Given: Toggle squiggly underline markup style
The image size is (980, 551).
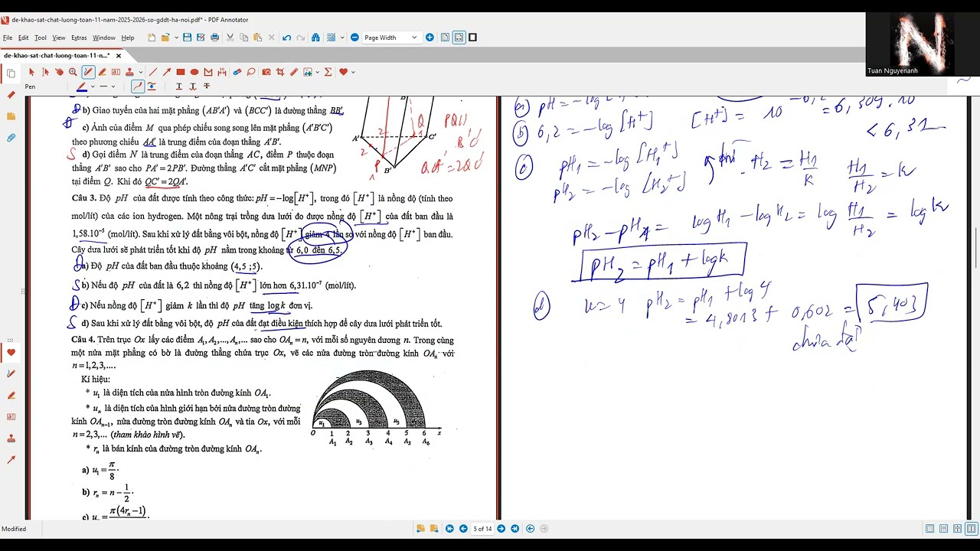Looking at the screenshot, I should pyautogui.click(x=193, y=86).
